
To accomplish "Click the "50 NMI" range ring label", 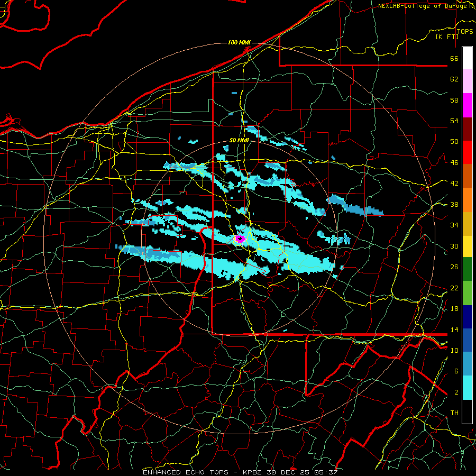I will click(x=239, y=140).
